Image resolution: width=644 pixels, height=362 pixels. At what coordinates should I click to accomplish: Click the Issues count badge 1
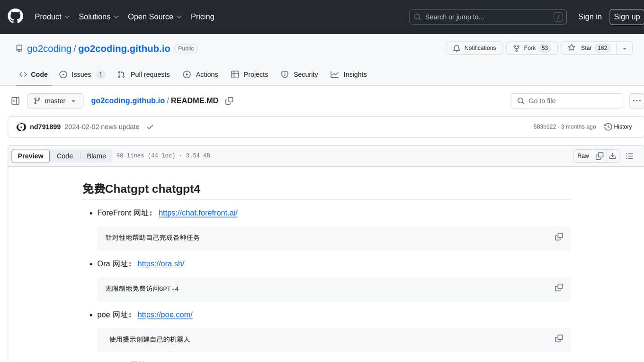(100, 74)
